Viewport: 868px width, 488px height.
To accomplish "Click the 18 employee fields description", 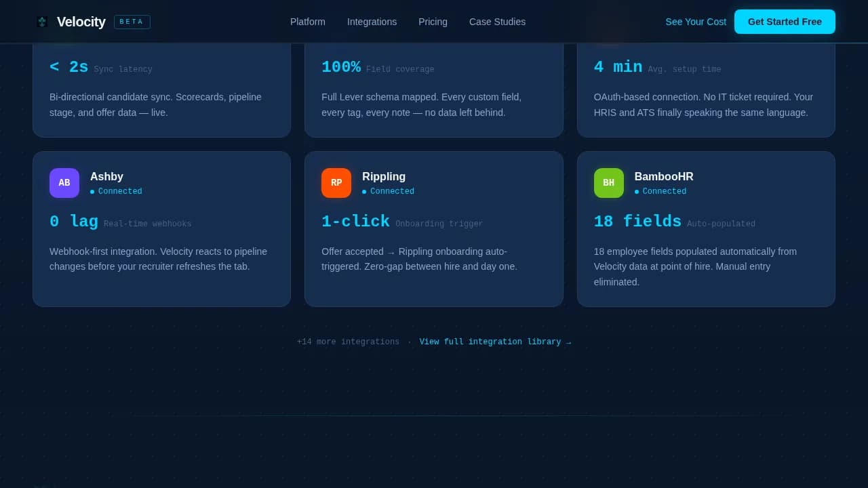I will [x=695, y=266].
